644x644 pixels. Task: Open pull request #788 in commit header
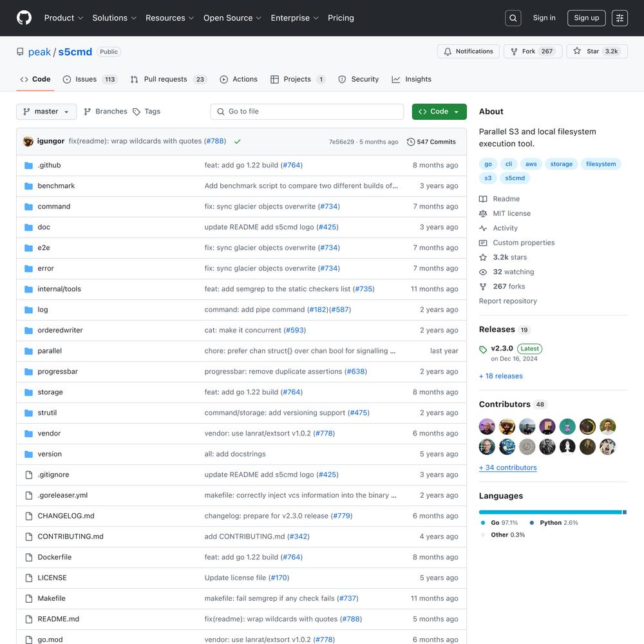[216, 141]
